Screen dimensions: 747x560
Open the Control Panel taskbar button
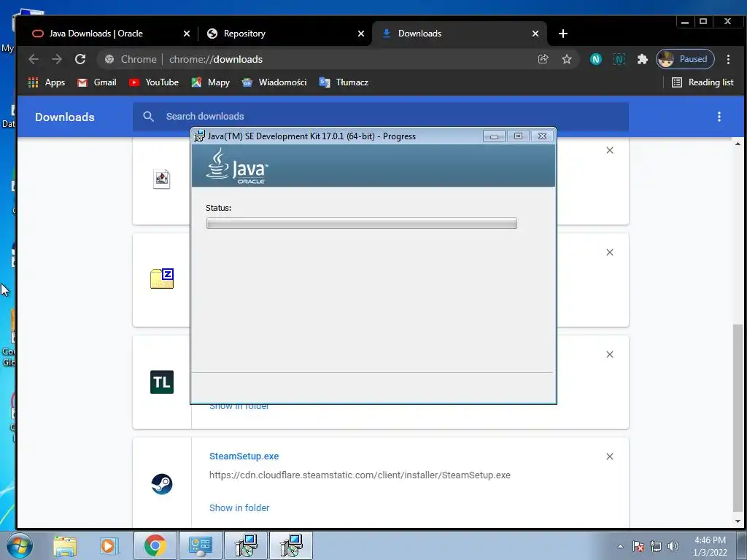click(x=200, y=545)
